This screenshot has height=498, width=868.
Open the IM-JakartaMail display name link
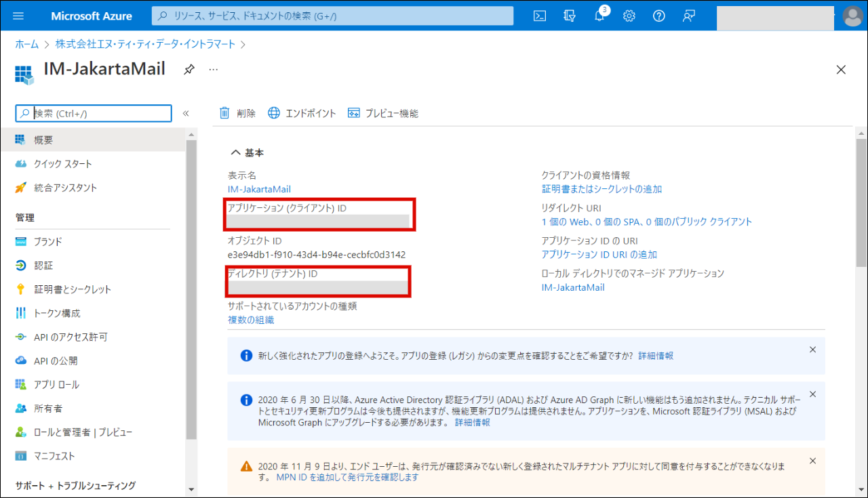(259, 189)
